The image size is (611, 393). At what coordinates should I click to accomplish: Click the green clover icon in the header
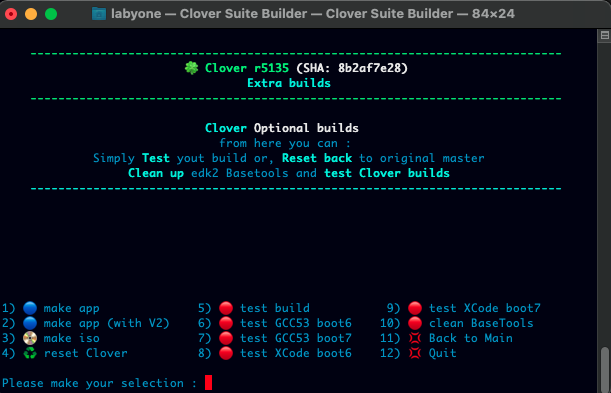pyautogui.click(x=191, y=68)
